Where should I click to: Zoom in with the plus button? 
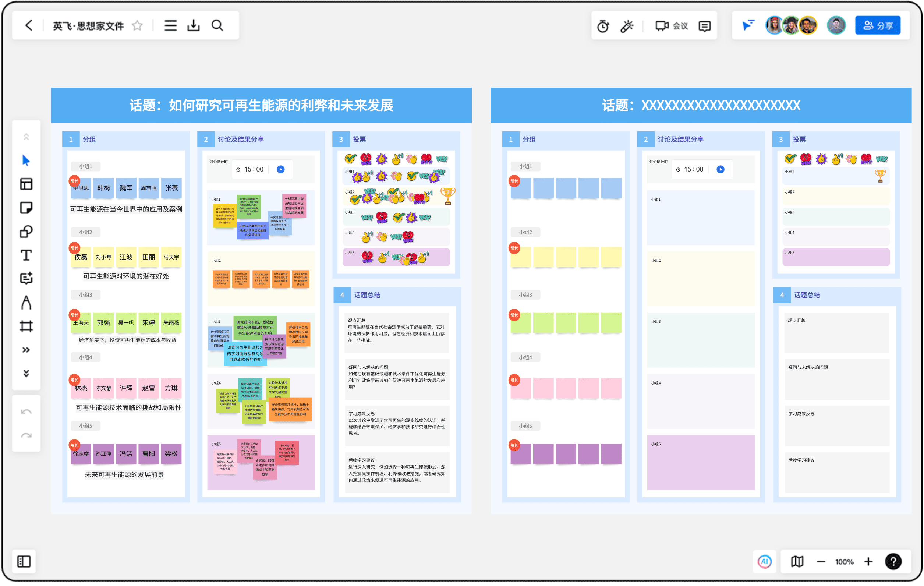pyautogui.click(x=869, y=562)
